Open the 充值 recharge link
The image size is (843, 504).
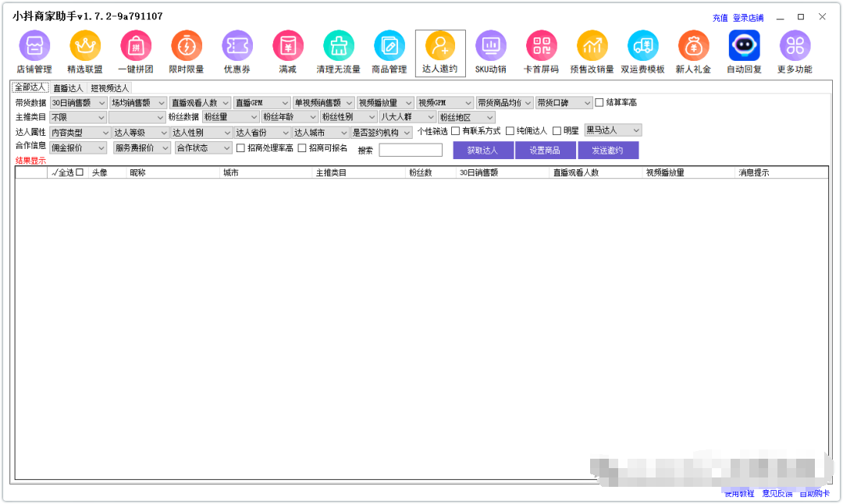(x=720, y=18)
